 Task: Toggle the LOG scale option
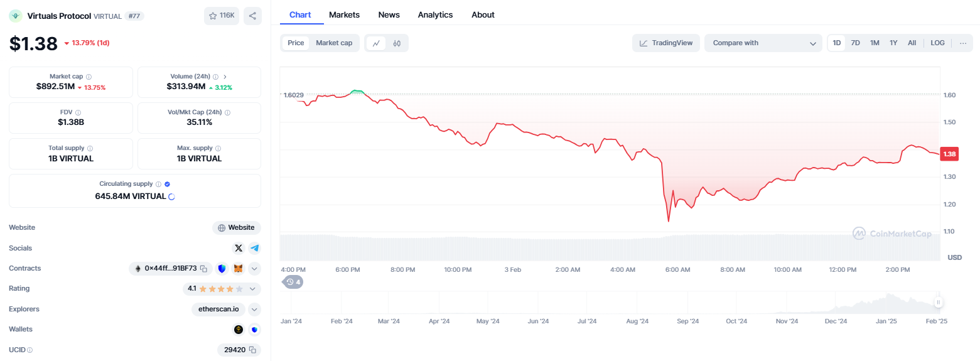[937, 43]
